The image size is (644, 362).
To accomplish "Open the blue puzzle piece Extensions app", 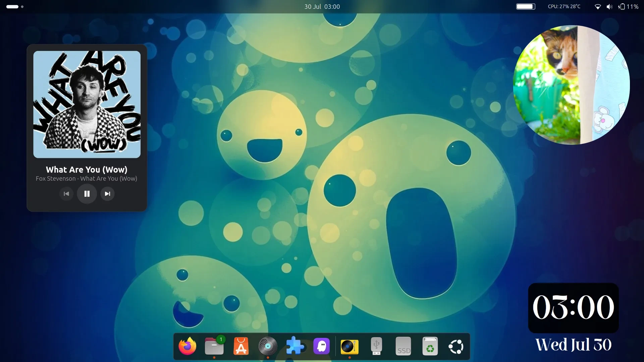I will pyautogui.click(x=294, y=346).
